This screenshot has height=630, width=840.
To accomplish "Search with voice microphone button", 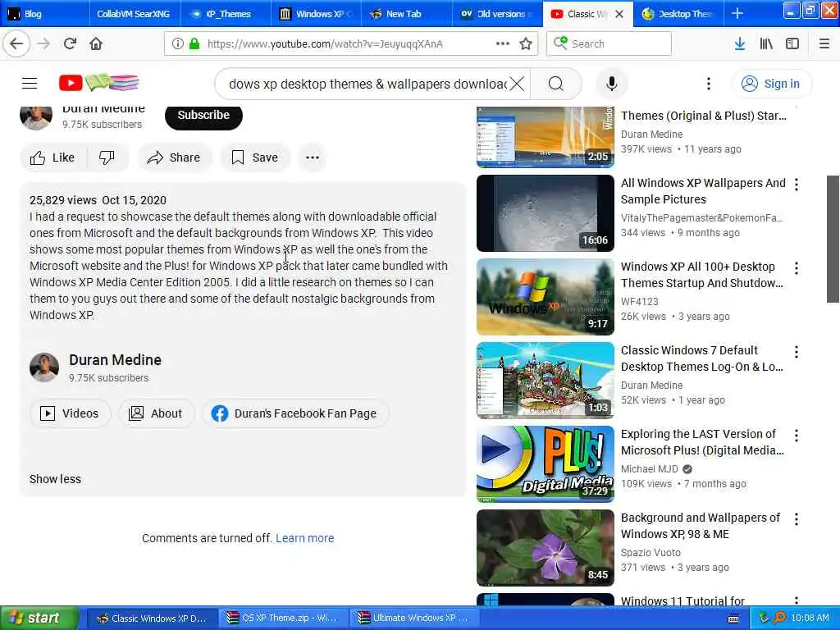I will point(612,84).
